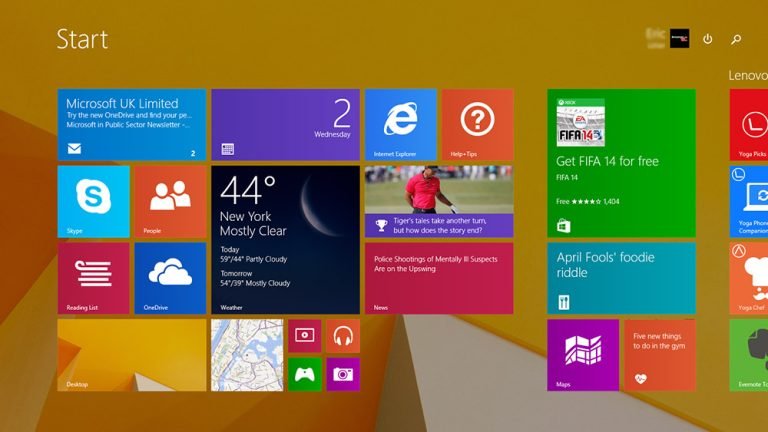Viewport: 768px width, 432px height.
Task: Open the Video tile
Action: [305, 336]
